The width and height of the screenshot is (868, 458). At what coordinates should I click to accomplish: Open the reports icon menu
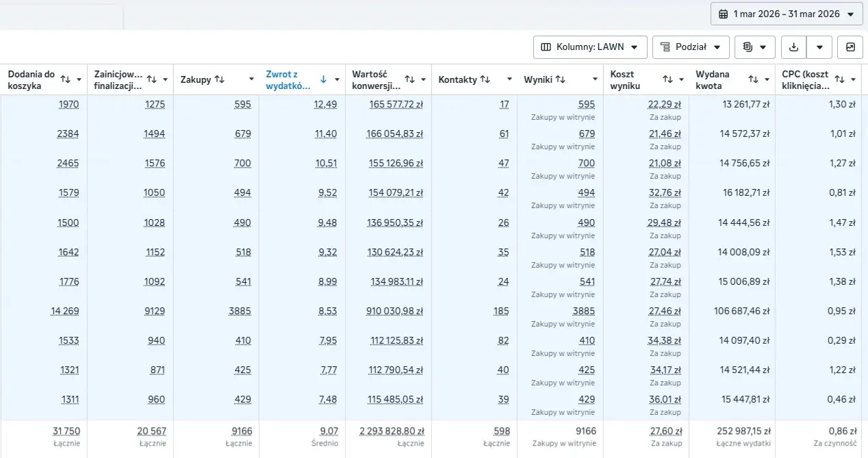pyautogui.click(x=755, y=47)
